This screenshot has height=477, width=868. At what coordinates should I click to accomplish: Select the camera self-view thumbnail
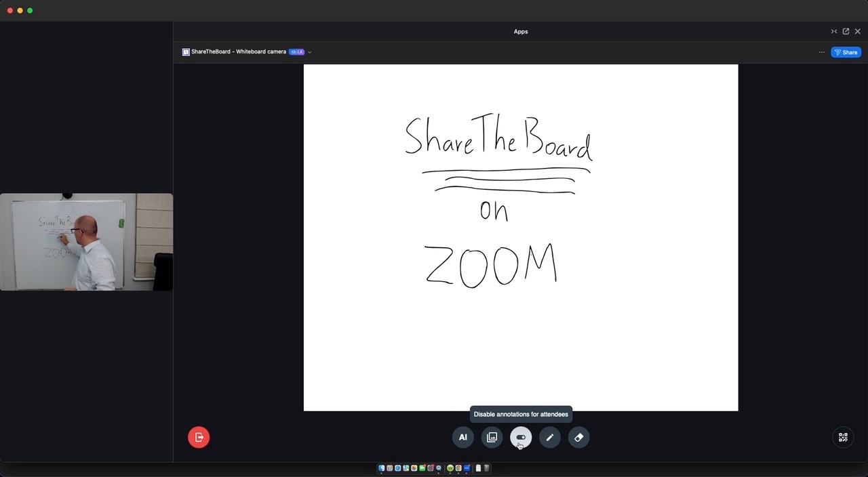pyautogui.click(x=86, y=241)
